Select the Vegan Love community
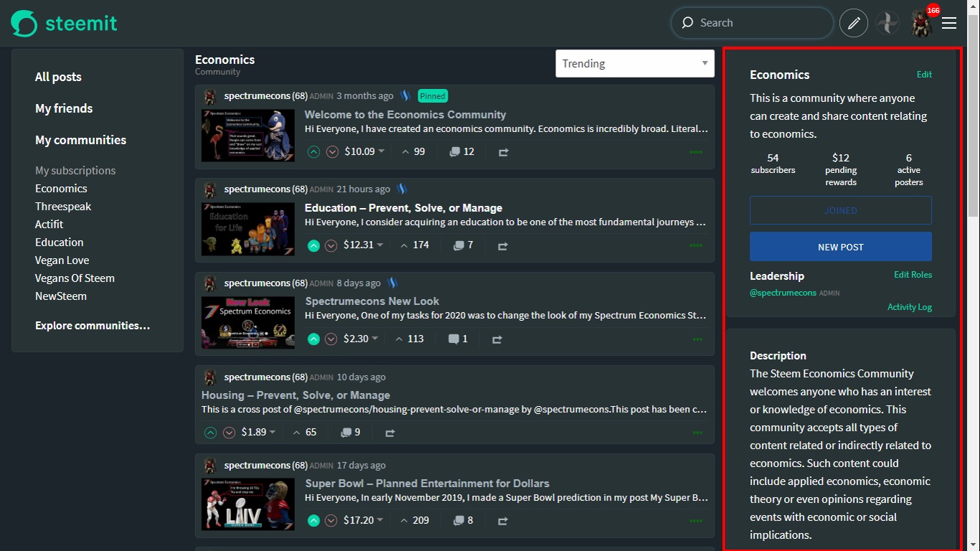This screenshot has height=551, width=980. (x=62, y=260)
